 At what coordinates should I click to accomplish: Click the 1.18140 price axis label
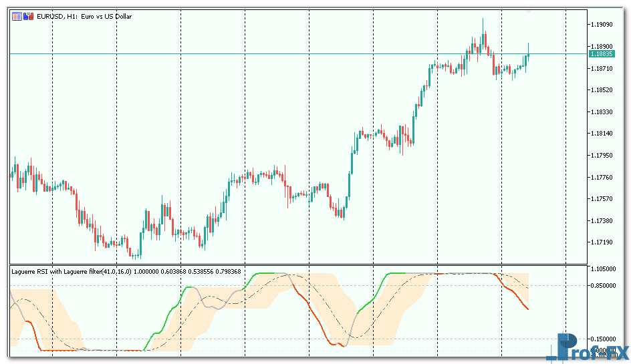602,134
